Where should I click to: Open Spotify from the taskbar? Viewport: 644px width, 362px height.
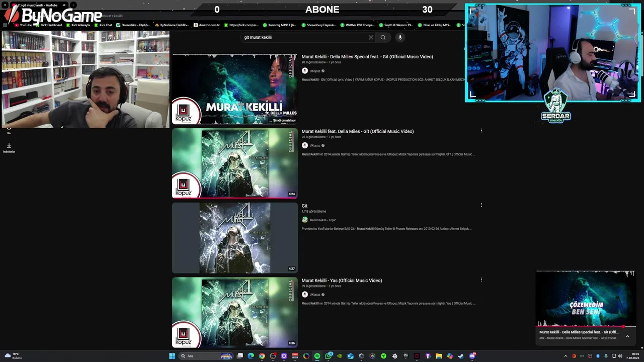(317, 356)
